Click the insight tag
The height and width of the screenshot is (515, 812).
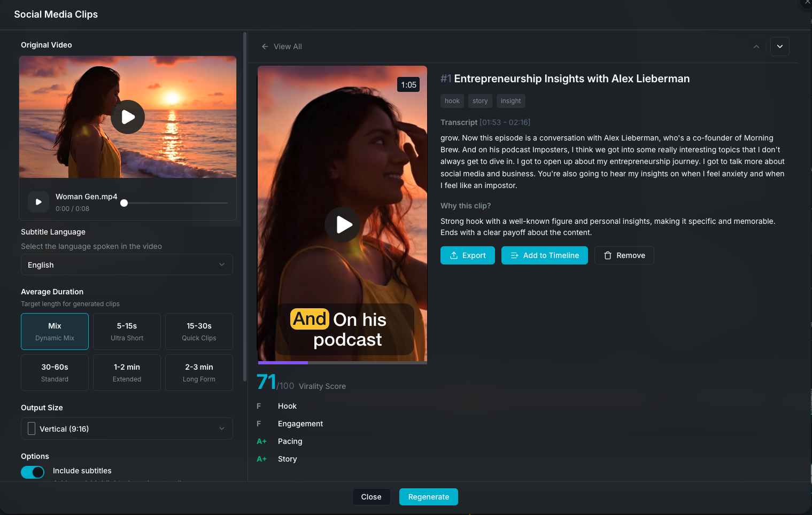pyautogui.click(x=511, y=101)
